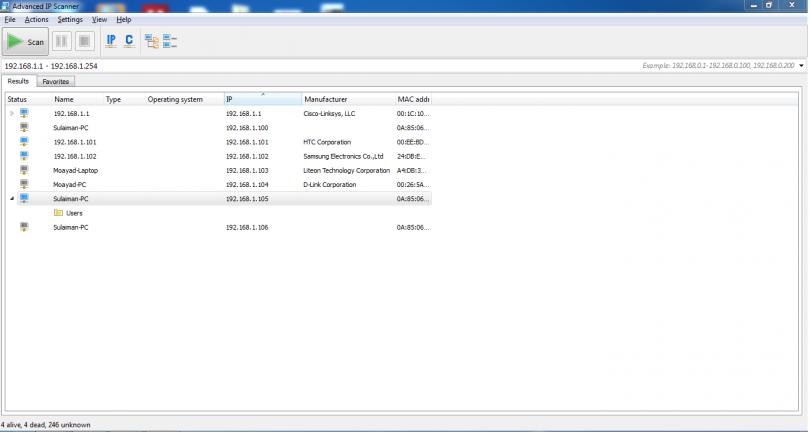Open the Settings menu
810x432 pixels.
pyautogui.click(x=70, y=20)
